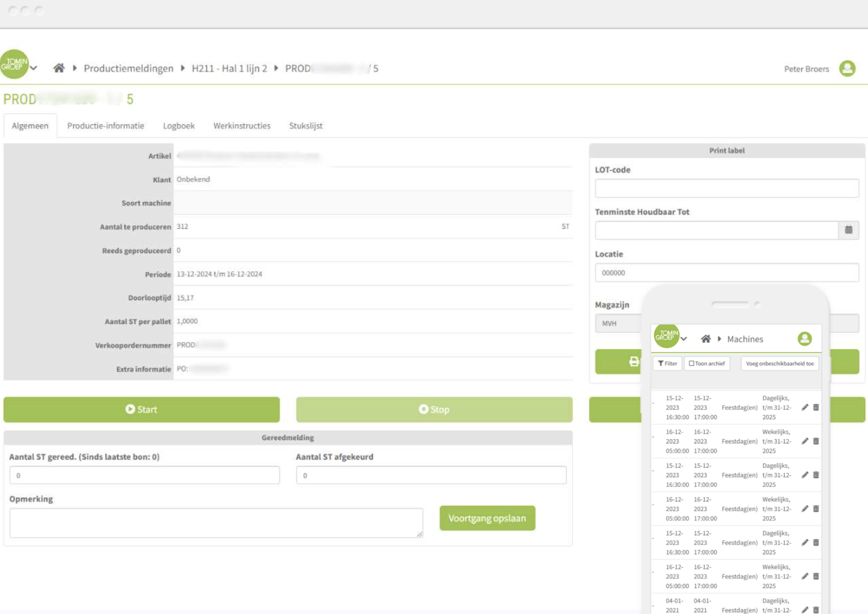Toggle the Toon archief checkbox
The image size is (868, 614).
coord(692,364)
